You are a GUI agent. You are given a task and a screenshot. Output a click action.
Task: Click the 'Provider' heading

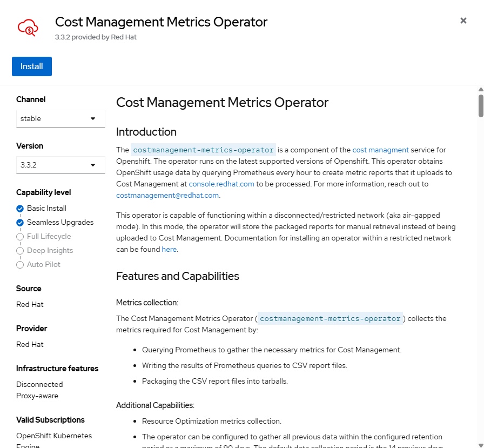(x=31, y=329)
